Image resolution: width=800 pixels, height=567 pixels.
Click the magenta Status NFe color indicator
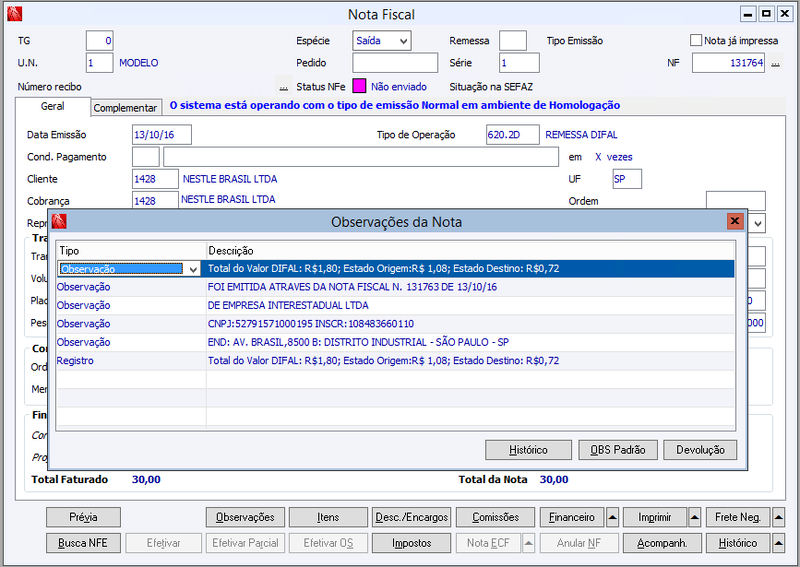[359, 86]
